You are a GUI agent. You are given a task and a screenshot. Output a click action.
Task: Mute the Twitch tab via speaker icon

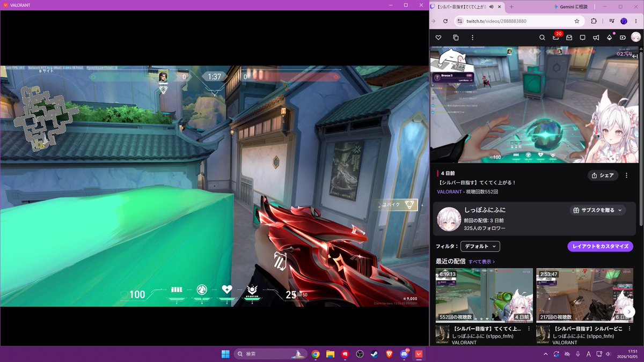492,6
